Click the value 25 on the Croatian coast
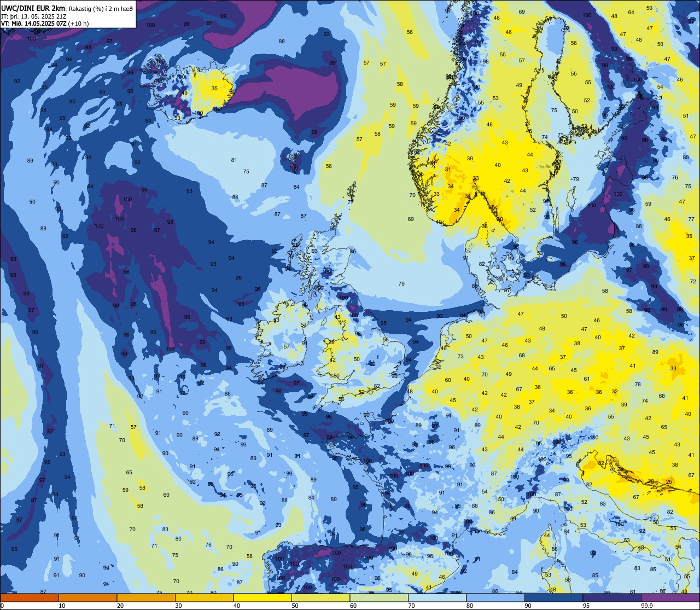The width and height of the screenshot is (700, 610). point(669,481)
